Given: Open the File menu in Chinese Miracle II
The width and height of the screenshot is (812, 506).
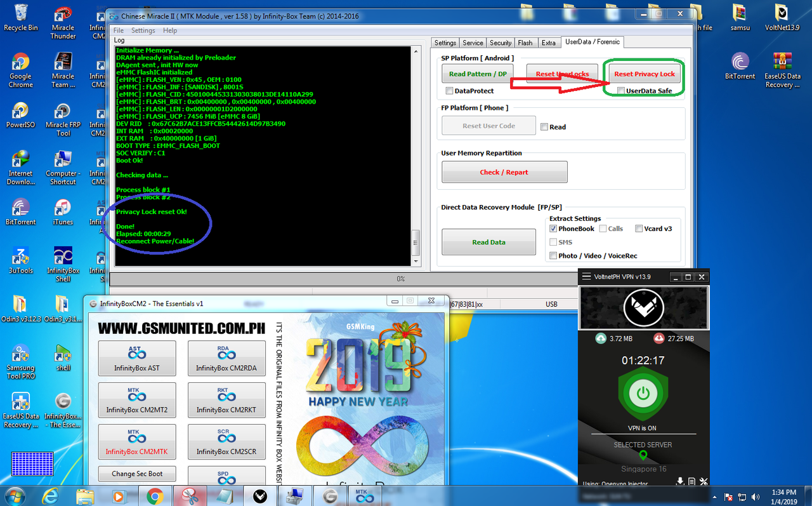Looking at the screenshot, I should (119, 30).
